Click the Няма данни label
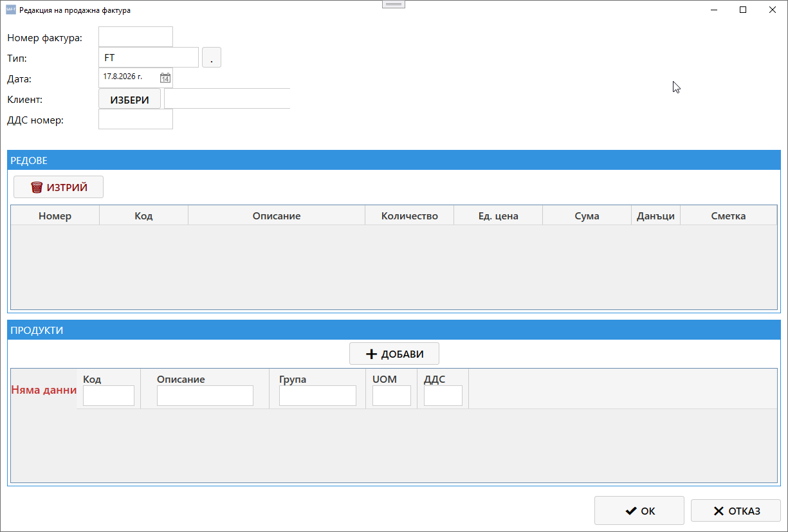788x532 pixels. [44, 389]
